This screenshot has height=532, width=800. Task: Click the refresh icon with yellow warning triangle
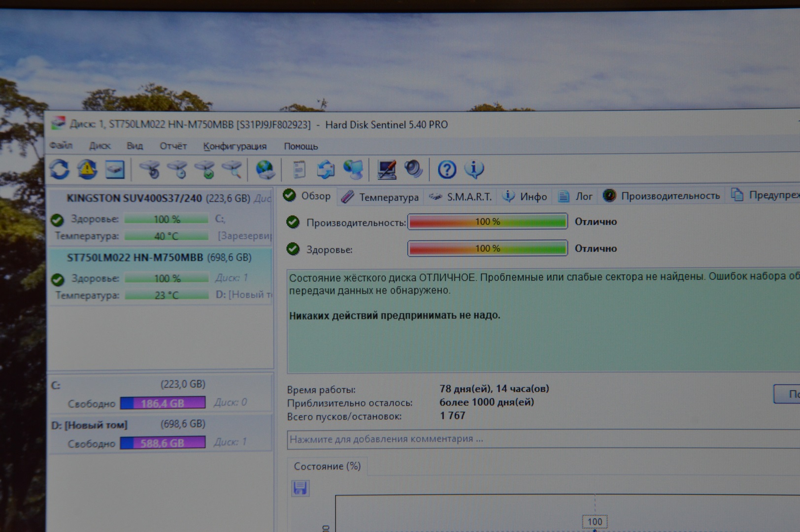(x=87, y=170)
